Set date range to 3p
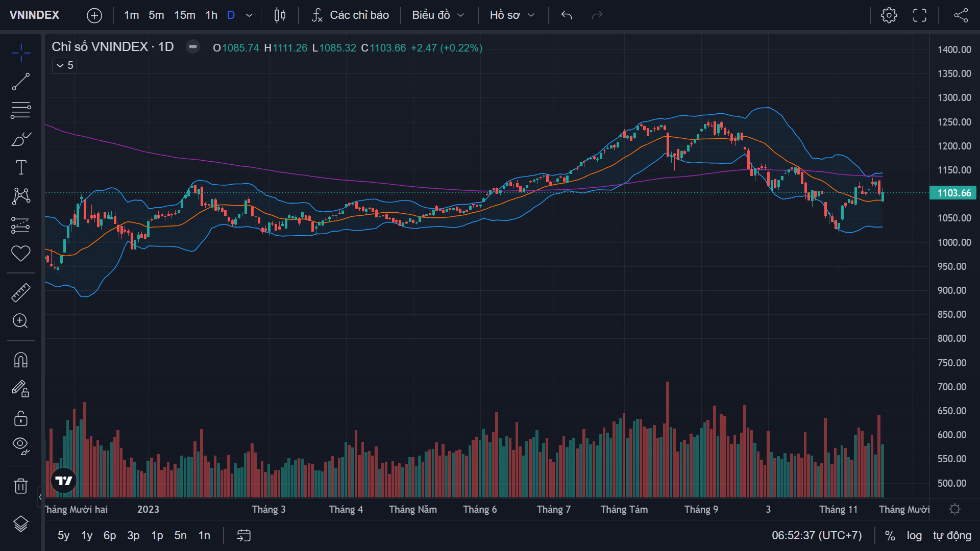The height and width of the screenshot is (551, 980). click(x=133, y=536)
